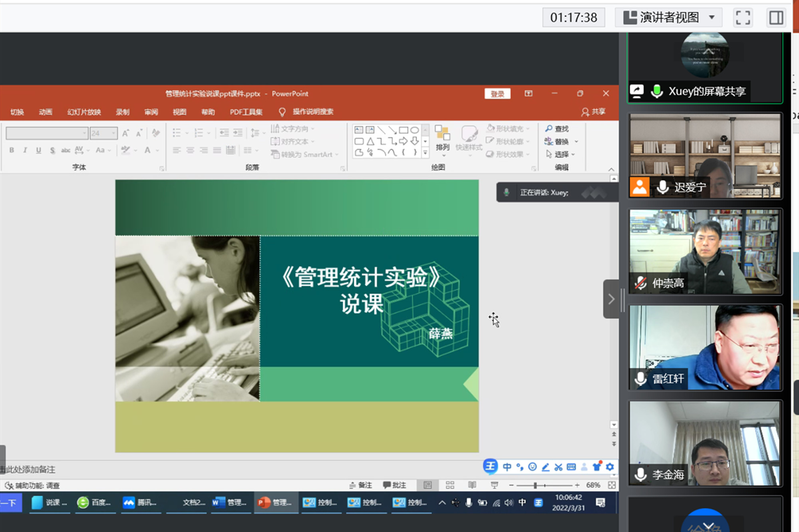This screenshot has height=532, width=799.
Task: Toggle underline formatting
Action: point(38,150)
